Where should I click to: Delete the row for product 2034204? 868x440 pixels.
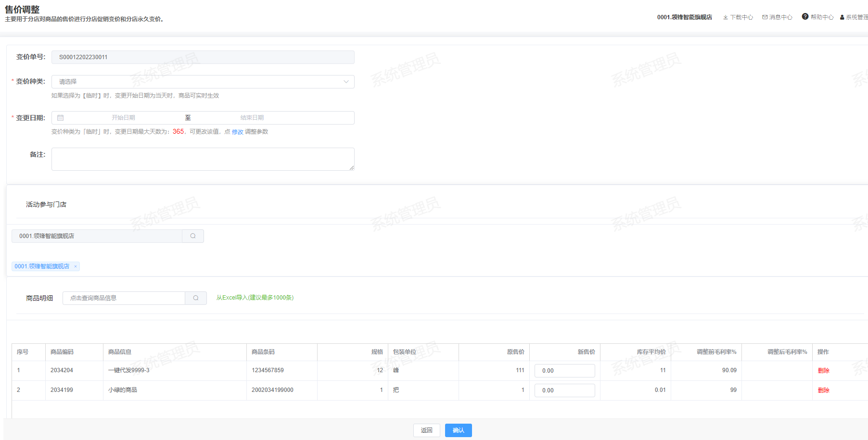pyautogui.click(x=824, y=371)
